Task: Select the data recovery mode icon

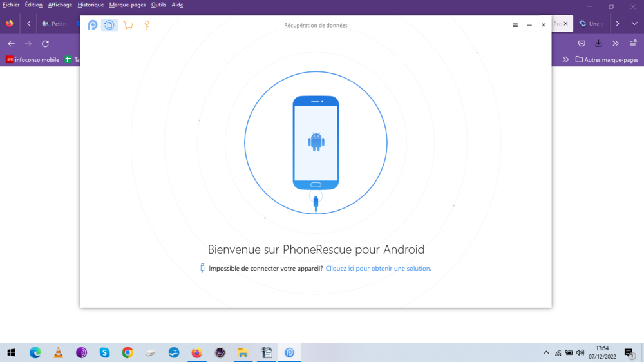Action: coord(109,25)
